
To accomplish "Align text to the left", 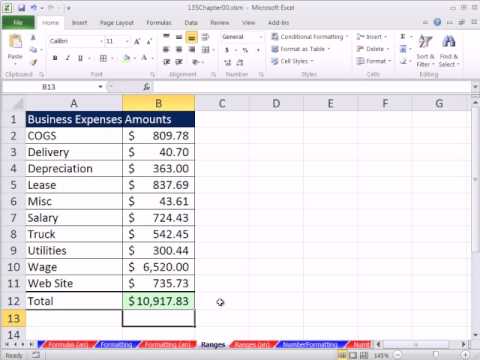I will (166, 50).
